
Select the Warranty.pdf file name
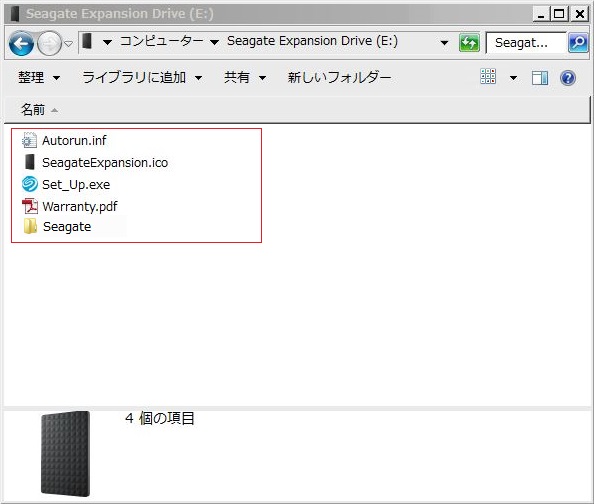(x=80, y=207)
